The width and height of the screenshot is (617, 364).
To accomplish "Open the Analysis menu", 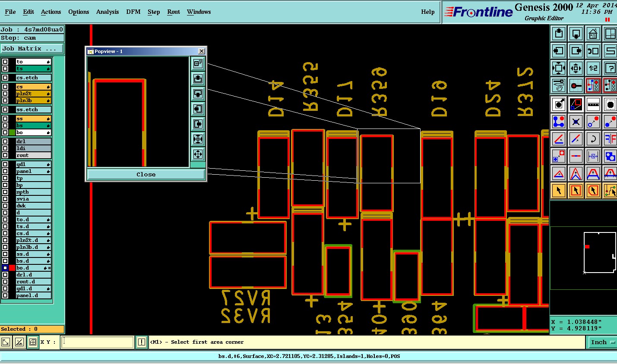I will [108, 12].
